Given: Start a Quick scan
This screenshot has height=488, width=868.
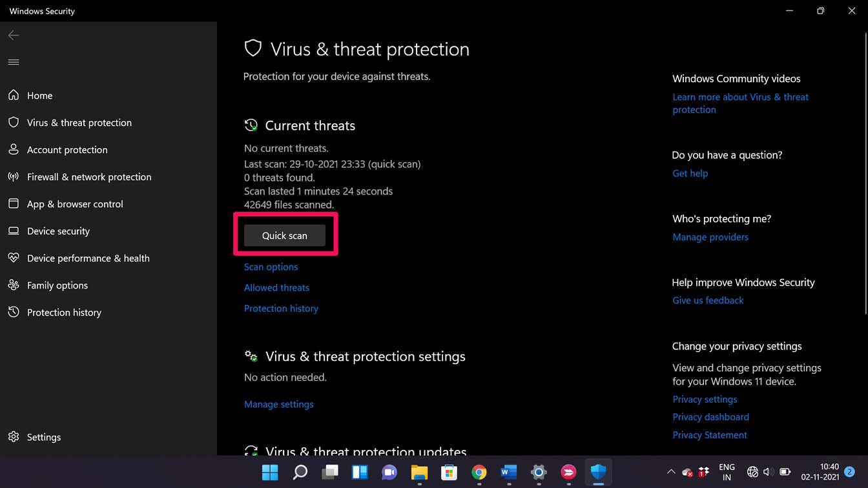Looking at the screenshot, I should pos(285,236).
